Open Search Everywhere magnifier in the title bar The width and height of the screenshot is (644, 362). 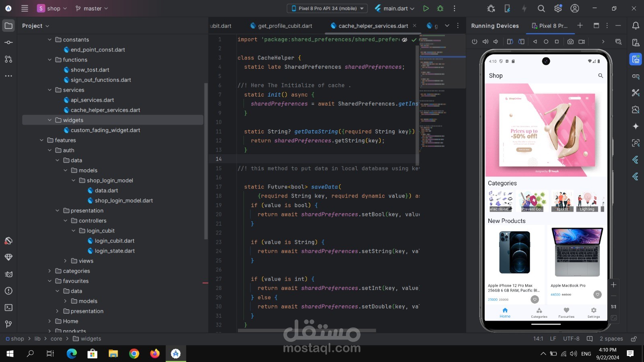[541, 8]
